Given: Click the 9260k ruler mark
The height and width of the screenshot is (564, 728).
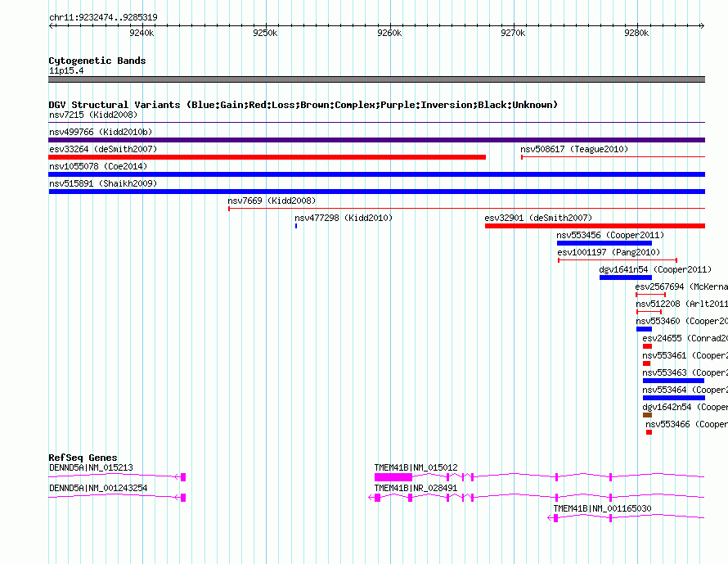Looking at the screenshot, I should pyautogui.click(x=389, y=33).
